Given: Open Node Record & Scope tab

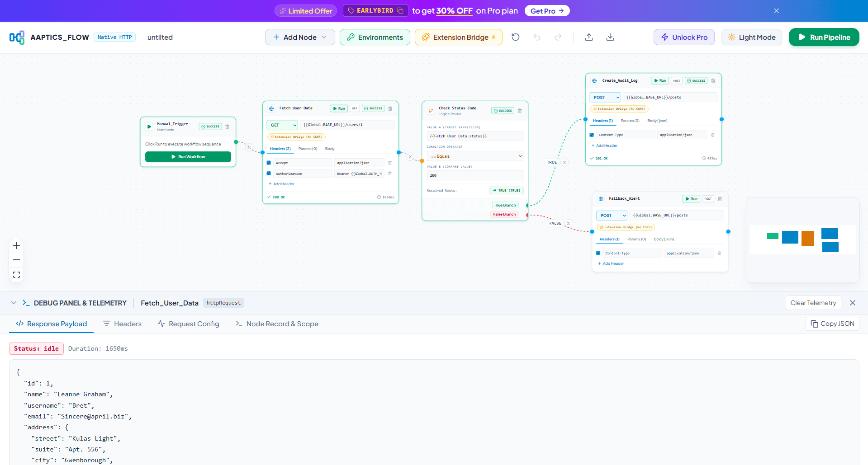Looking at the screenshot, I should [x=277, y=324].
